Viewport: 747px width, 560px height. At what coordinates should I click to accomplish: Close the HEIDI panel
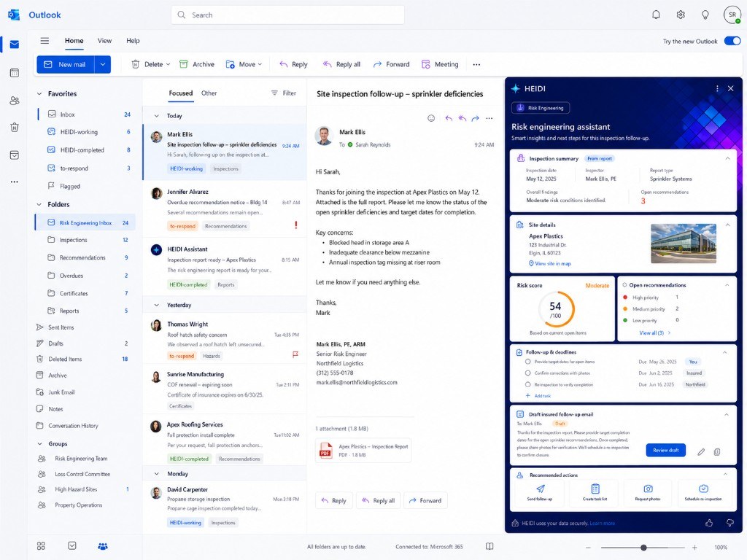[x=731, y=88]
